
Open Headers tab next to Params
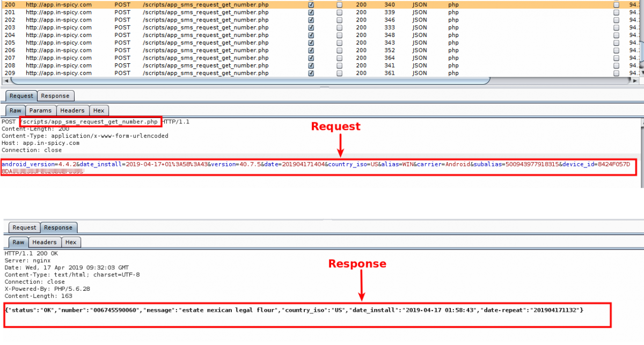coord(72,111)
